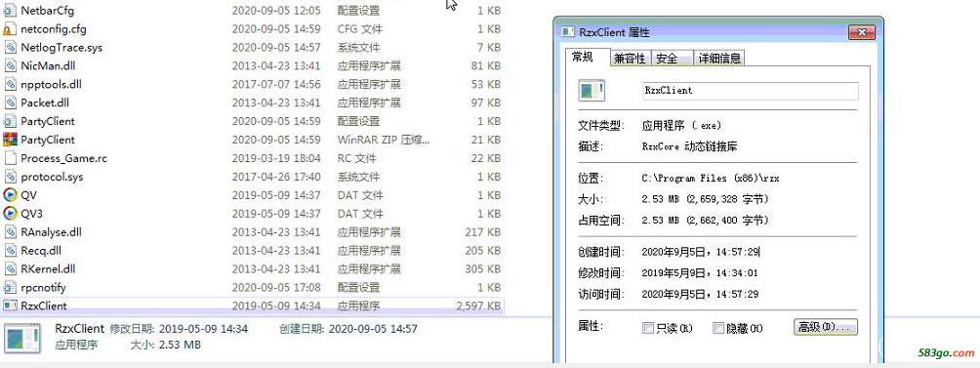Select the NetbarCfg file icon
Viewport: 980px width, 368px height.
coord(10,11)
